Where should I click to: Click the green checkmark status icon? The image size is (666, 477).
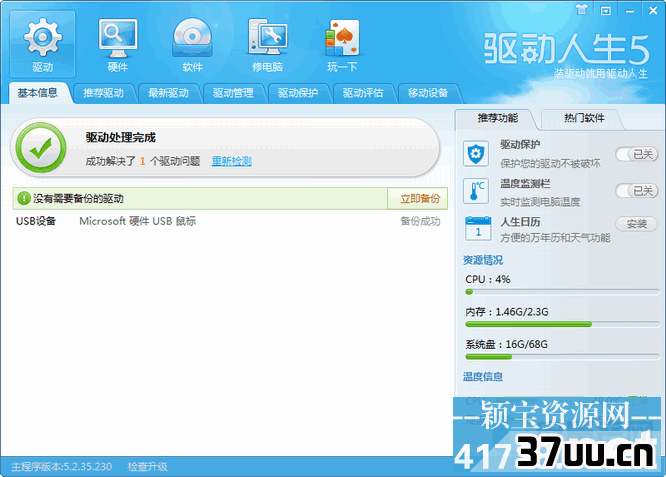(41, 147)
